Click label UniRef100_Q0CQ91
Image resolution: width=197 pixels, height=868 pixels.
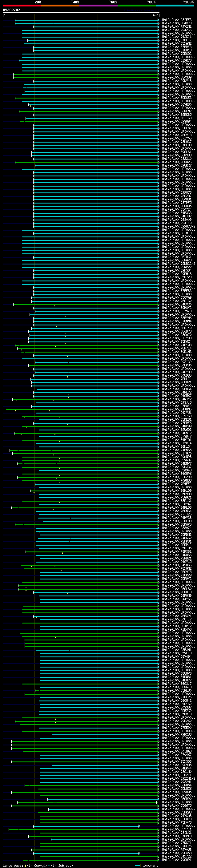click(x=177, y=860)
